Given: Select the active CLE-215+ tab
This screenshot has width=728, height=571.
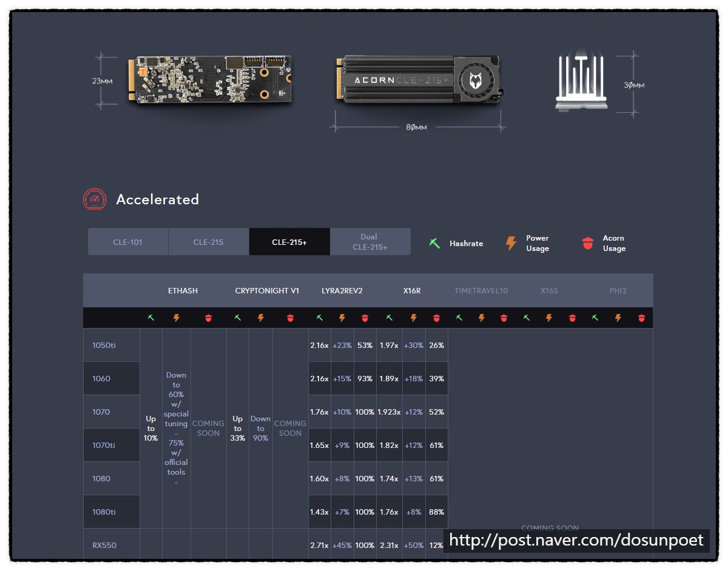Looking at the screenshot, I should [289, 242].
